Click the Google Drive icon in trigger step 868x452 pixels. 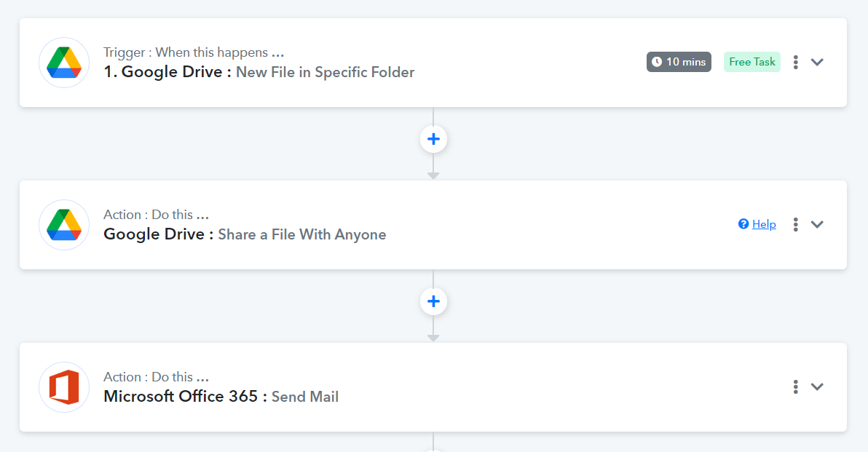tap(64, 63)
